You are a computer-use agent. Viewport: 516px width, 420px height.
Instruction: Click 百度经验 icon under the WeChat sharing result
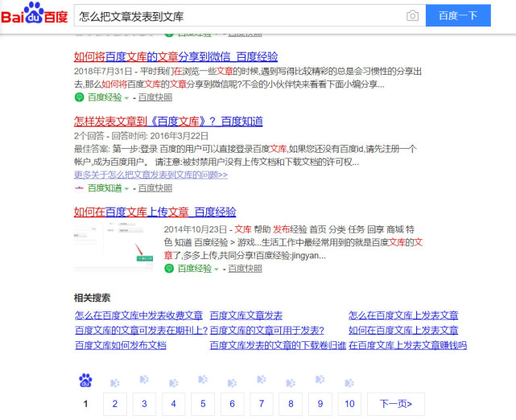point(80,97)
